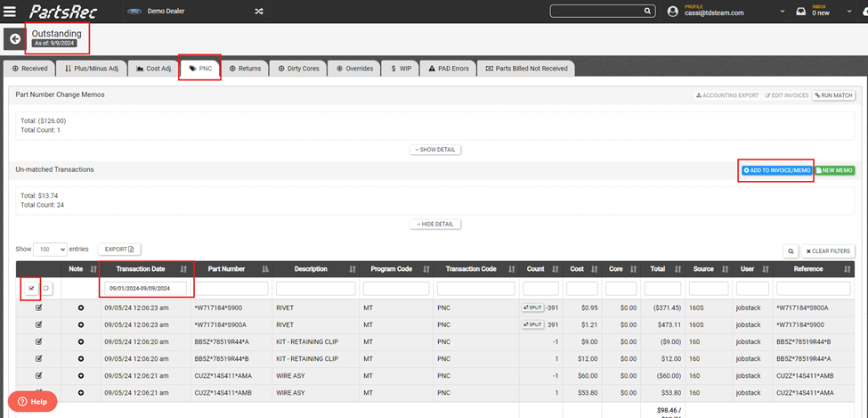The height and width of the screenshot is (418, 868).
Task: Click Add To Invoice/Memo button
Action: pos(777,171)
